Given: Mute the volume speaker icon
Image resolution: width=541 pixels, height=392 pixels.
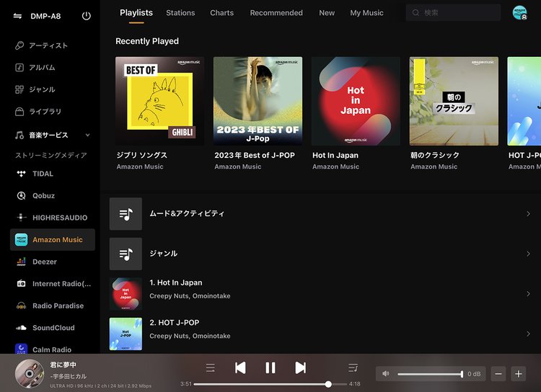Looking at the screenshot, I should 386,374.
